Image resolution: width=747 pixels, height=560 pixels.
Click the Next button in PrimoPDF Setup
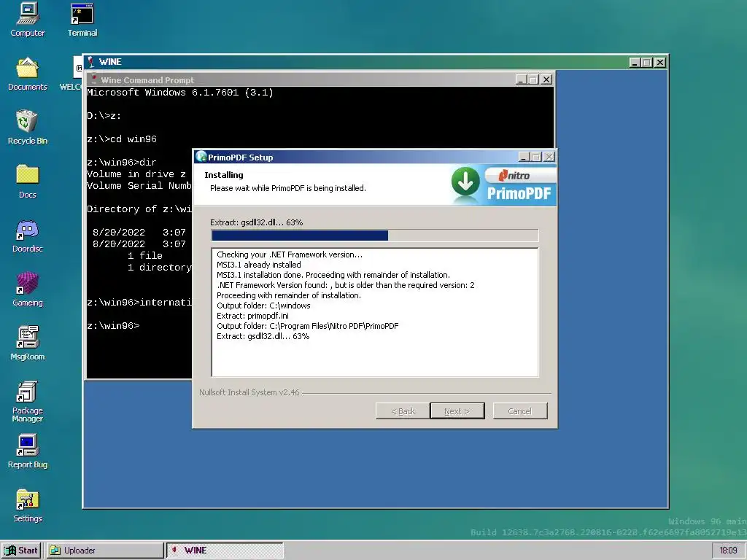[x=457, y=411]
